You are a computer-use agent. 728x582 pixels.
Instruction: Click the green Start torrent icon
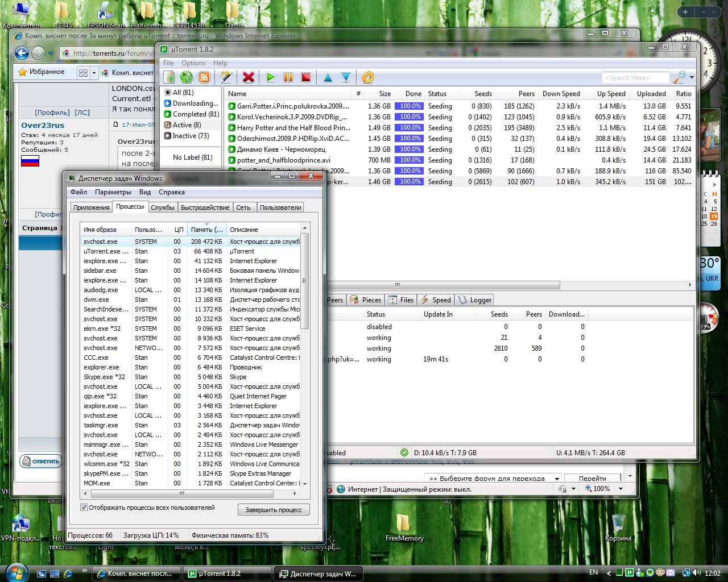[x=271, y=77]
